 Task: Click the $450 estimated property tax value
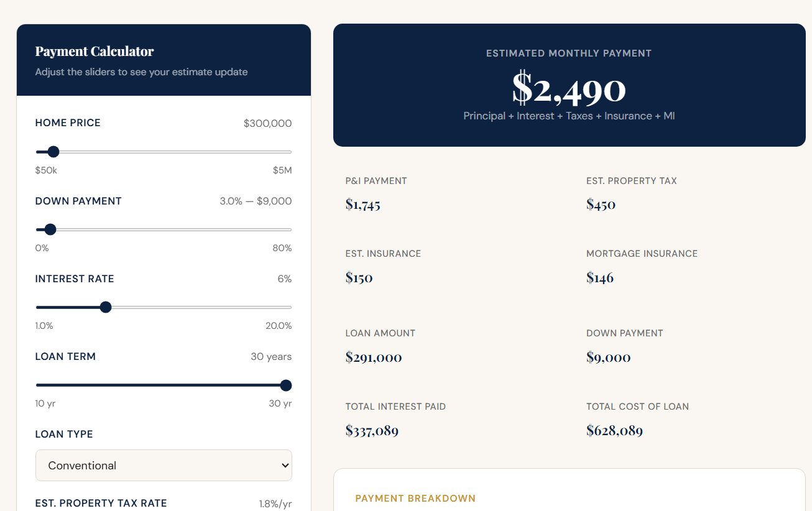click(601, 205)
